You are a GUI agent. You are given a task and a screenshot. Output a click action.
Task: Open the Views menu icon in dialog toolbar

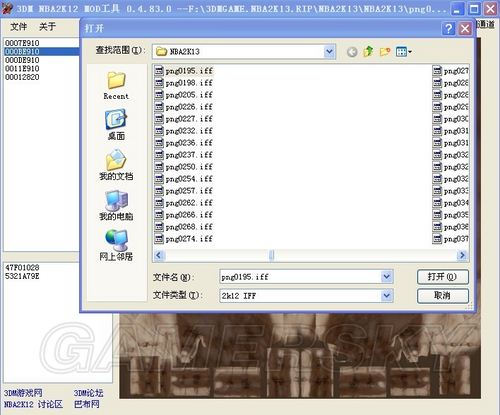point(403,52)
